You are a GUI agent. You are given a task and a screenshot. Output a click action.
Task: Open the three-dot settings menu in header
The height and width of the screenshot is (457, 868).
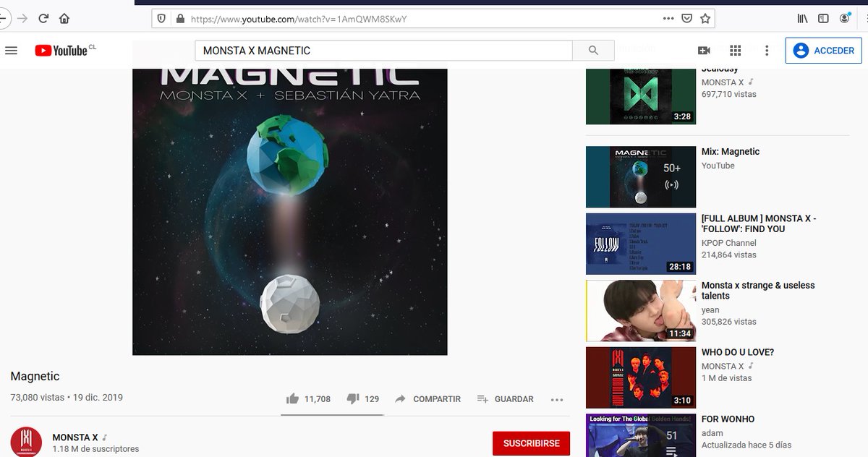(767, 51)
